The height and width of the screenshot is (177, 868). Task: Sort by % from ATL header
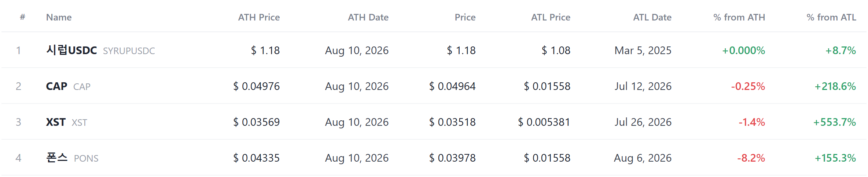(x=831, y=17)
